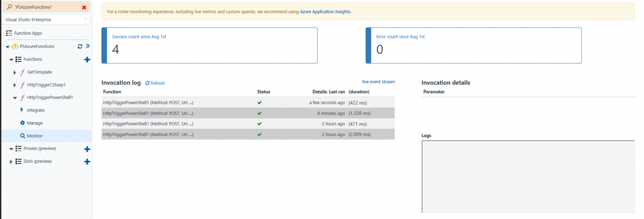Collapse the PSAzureFunctions app node
Viewport: 644px width, 219px height.
coord(8,47)
